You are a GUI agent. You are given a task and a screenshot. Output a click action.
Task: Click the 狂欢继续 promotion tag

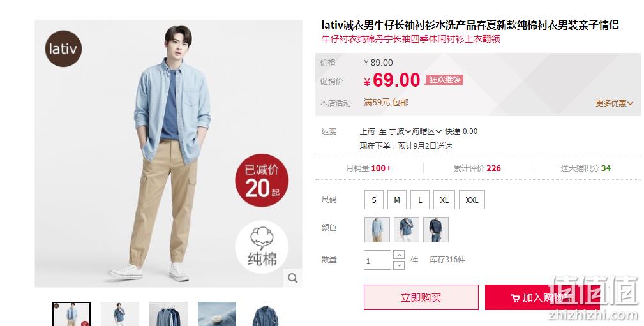tap(444, 80)
